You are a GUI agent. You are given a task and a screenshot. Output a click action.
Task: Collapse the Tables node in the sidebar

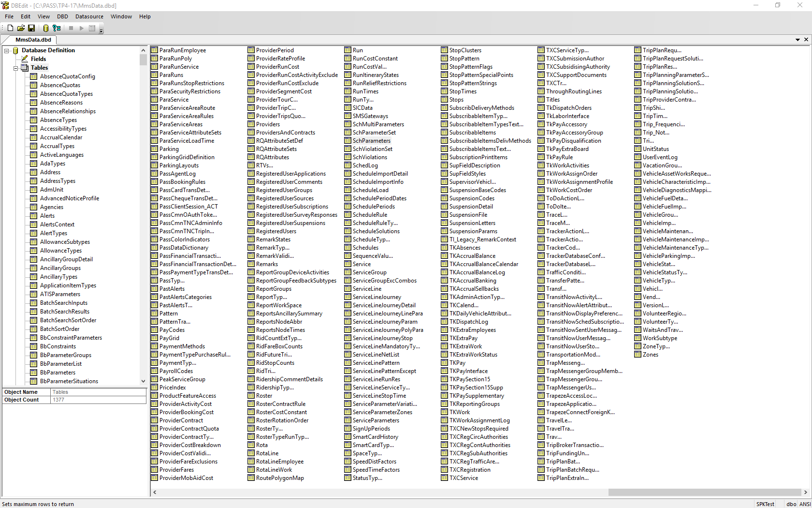pyautogui.click(x=16, y=67)
